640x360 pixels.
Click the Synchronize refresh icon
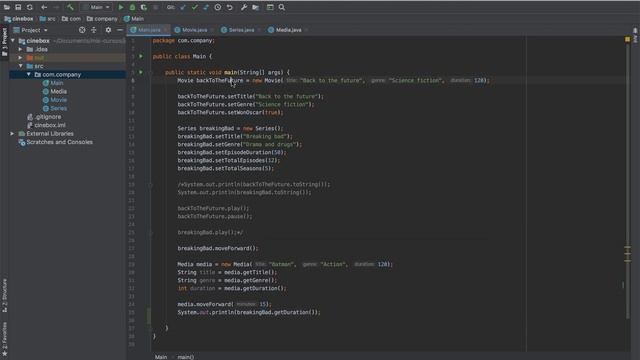pyautogui.click(x=30, y=7)
